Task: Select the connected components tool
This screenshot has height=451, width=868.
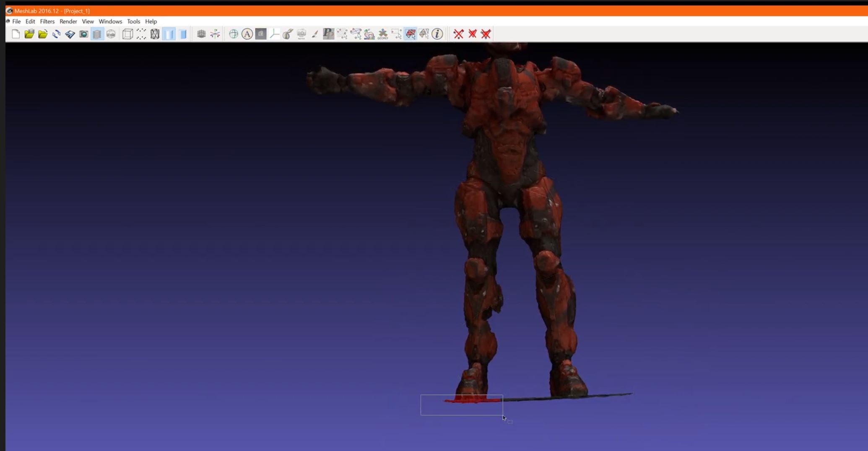Action: (x=356, y=34)
